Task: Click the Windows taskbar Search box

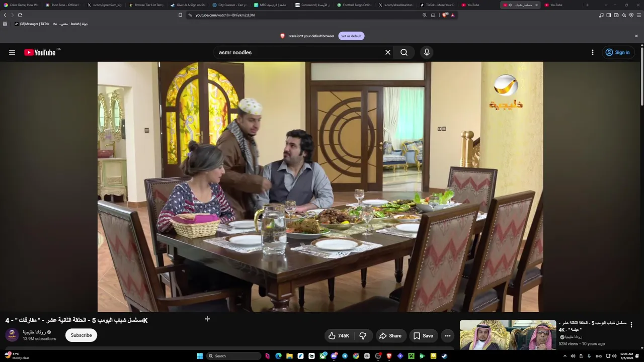Action: coord(234,356)
